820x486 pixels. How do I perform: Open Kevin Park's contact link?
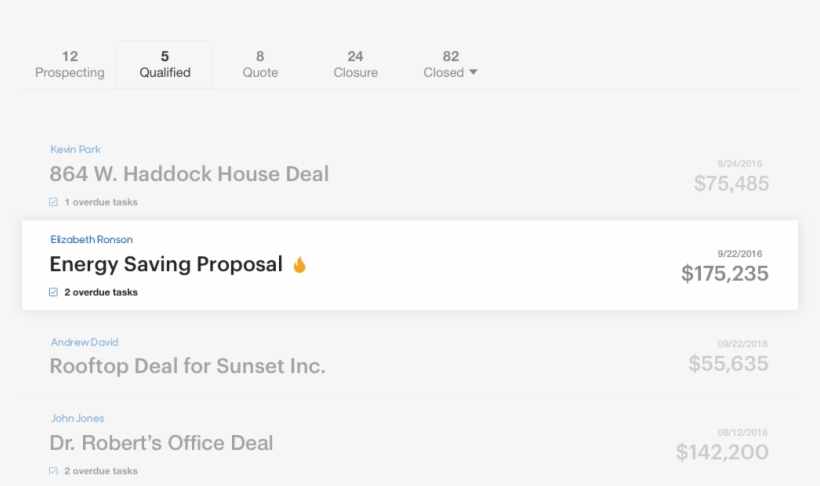pyautogui.click(x=76, y=150)
